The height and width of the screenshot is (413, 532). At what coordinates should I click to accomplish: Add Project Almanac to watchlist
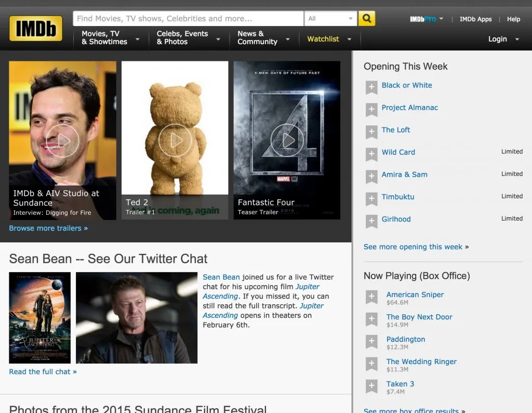(371, 109)
